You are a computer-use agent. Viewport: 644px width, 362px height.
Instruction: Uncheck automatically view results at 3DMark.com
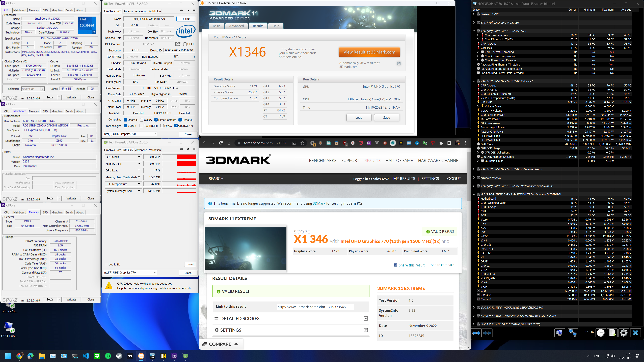click(x=399, y=63)
